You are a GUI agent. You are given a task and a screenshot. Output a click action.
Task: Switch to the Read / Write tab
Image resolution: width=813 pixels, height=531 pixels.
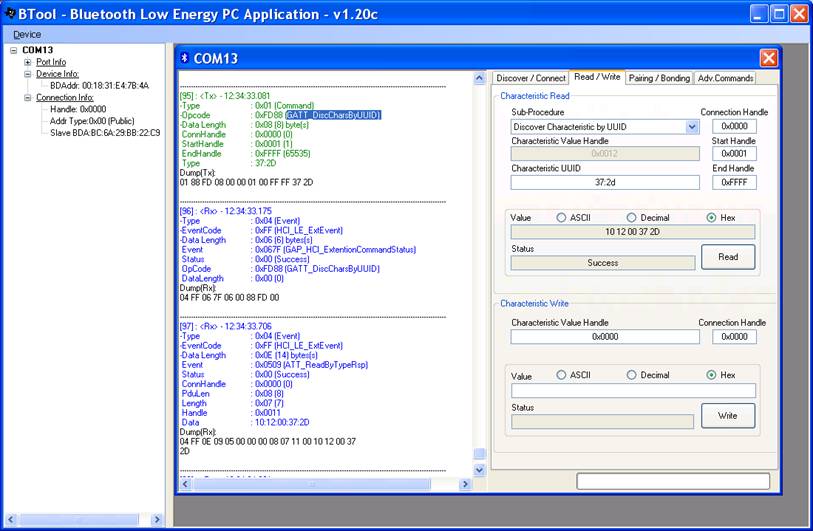point(597,77)
